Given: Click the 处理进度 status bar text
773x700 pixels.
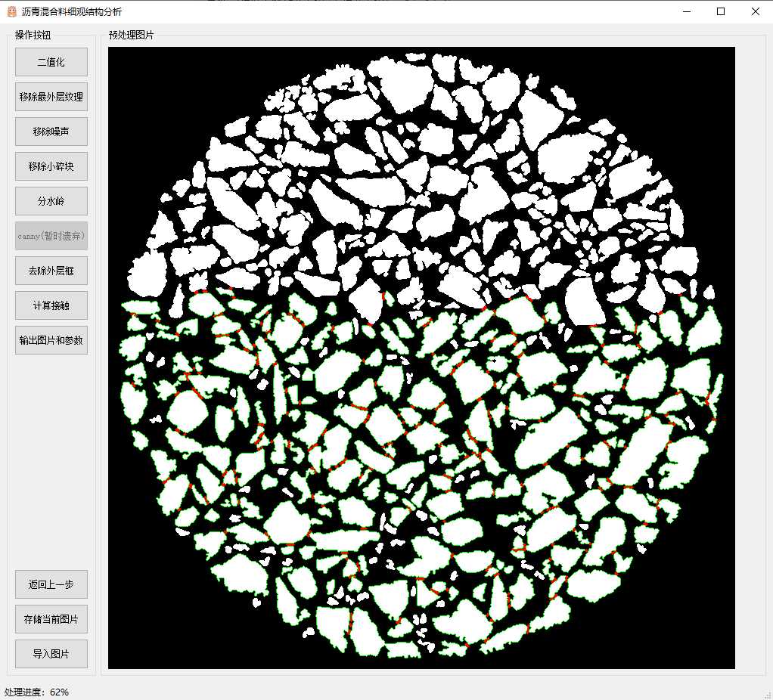Looking at the screenshot, I should (36, 692).
